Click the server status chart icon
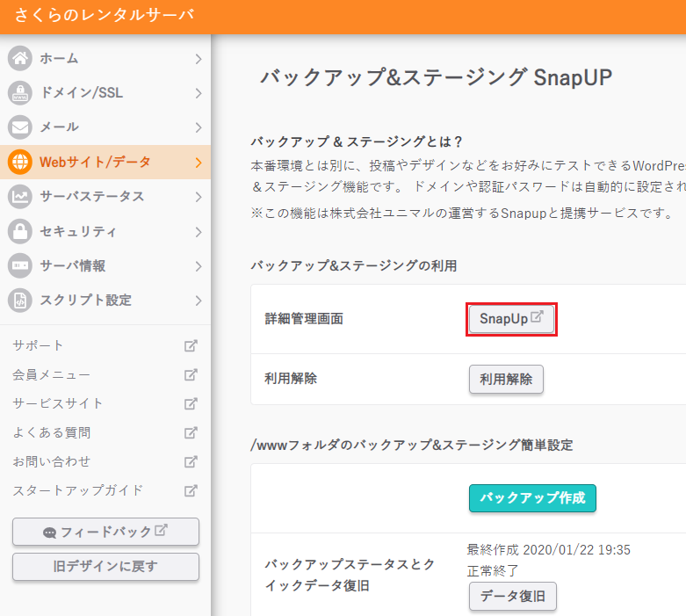This screenshot has width=686, height=616. coord(20,197)
